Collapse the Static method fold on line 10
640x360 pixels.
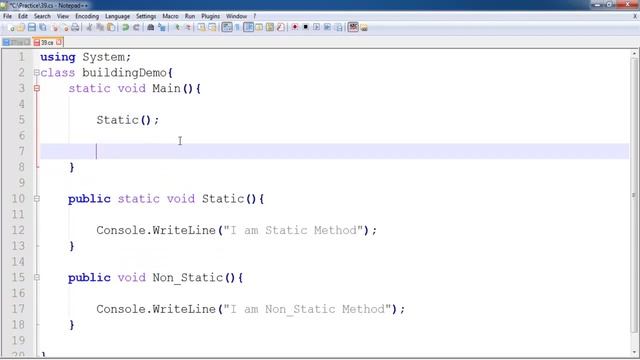pos(37,199)
